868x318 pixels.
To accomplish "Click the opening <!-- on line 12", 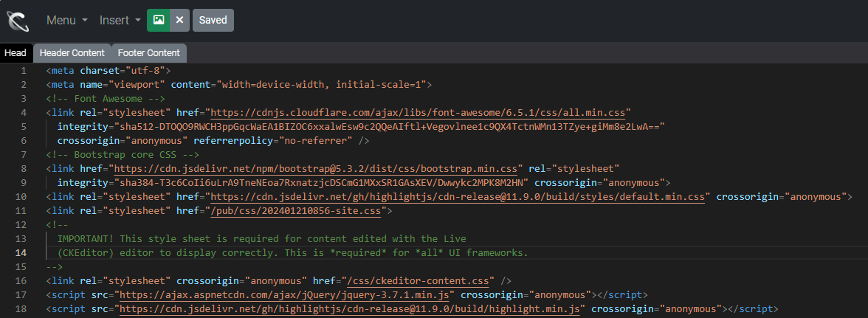I will [x=57, y=225].
